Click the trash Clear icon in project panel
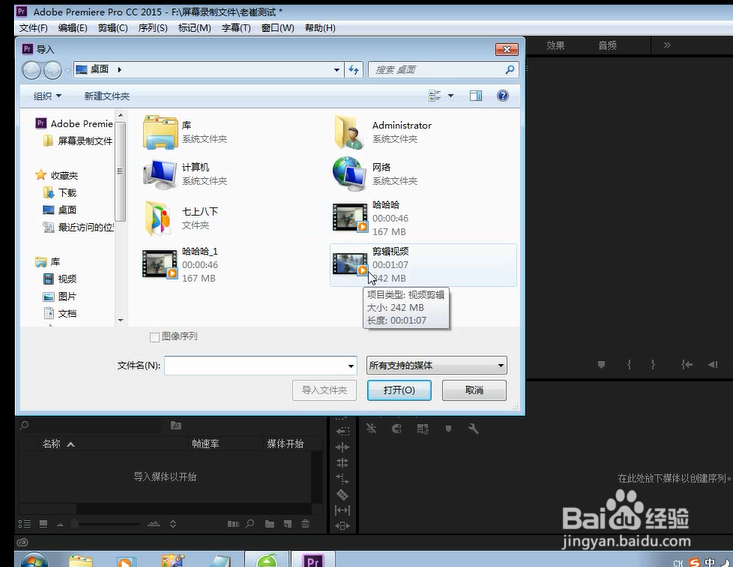Image resolution: width=733 pixels, height=567 pixels. pos(305,524)
